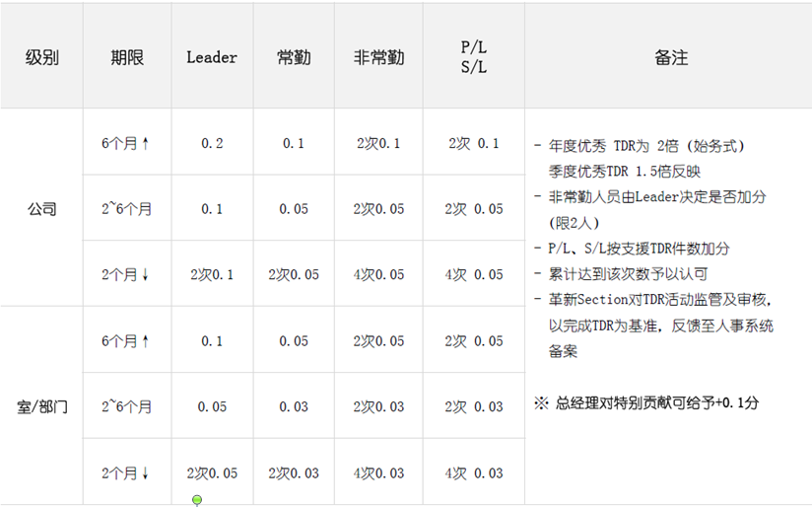812x507 pixels.
Task: Click the 0.2 value in the Leader column
Action: [212, 144]
